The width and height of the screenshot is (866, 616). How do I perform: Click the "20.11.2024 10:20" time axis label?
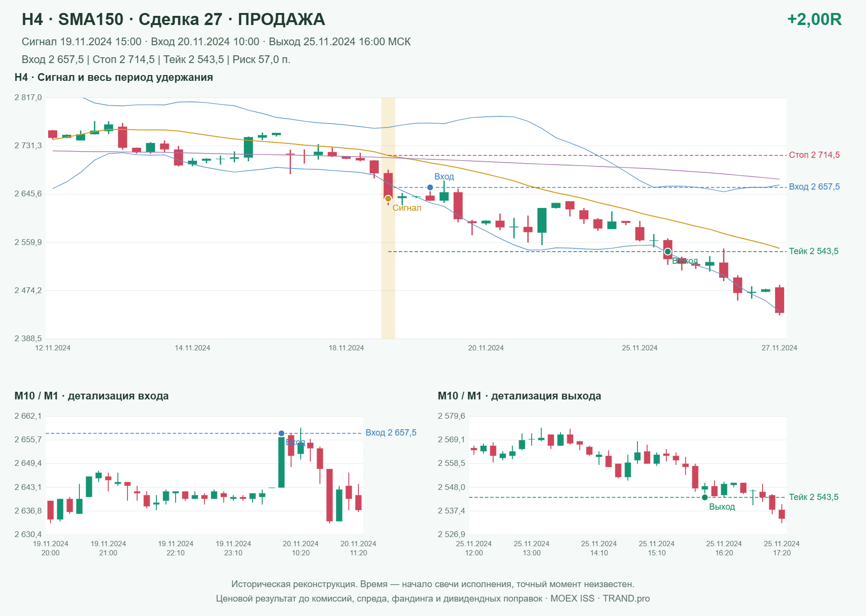click(x=301, y=548)
